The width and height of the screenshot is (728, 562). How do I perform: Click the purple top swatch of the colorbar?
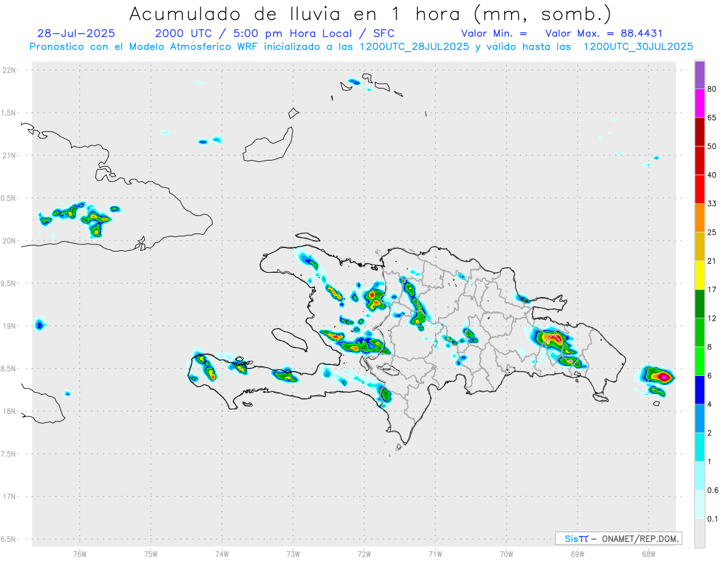[x=699, y=75]
